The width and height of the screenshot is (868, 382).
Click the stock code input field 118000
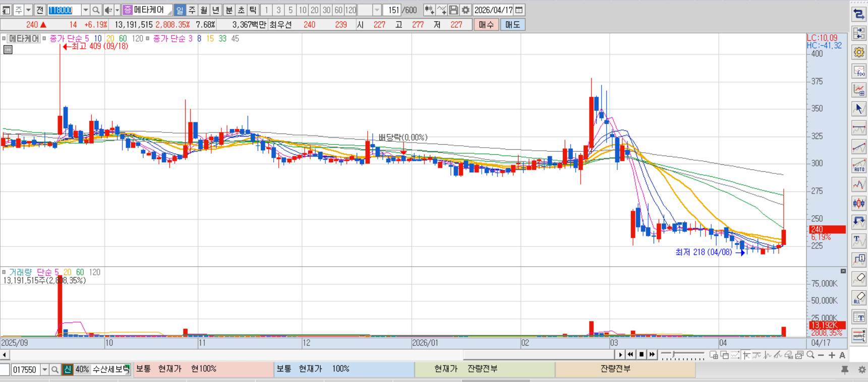point(64,10)
